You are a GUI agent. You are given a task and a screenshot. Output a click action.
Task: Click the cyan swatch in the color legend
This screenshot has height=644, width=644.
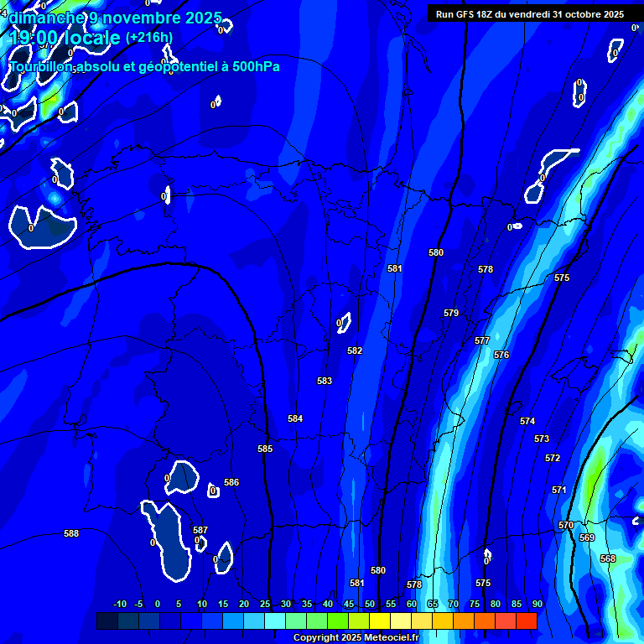(x=275, y=621)
